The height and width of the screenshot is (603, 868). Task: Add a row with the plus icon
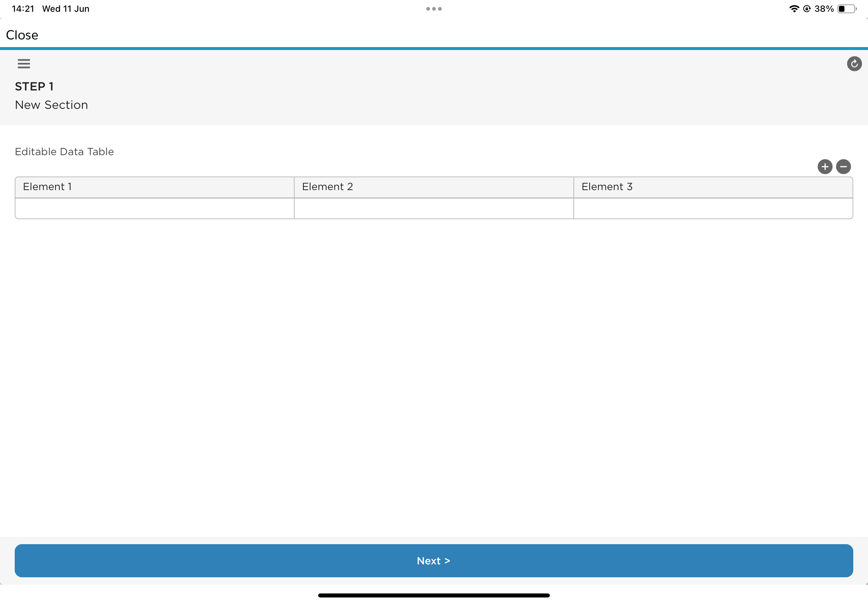pos(825,167)
